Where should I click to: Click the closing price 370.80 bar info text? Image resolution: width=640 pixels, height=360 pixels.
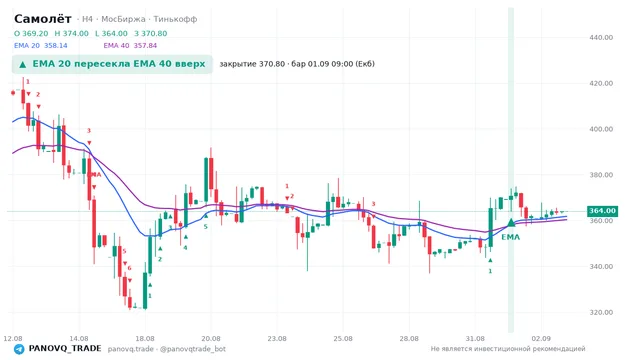[x=297, y=64]
